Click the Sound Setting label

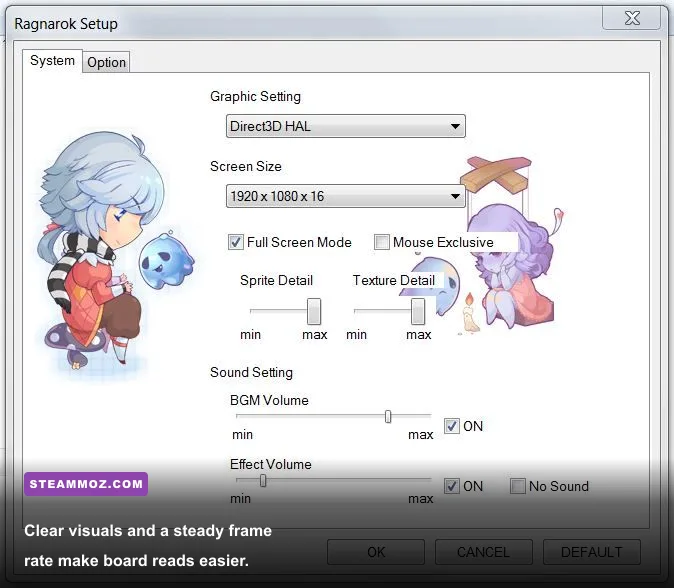coord(251,372)
